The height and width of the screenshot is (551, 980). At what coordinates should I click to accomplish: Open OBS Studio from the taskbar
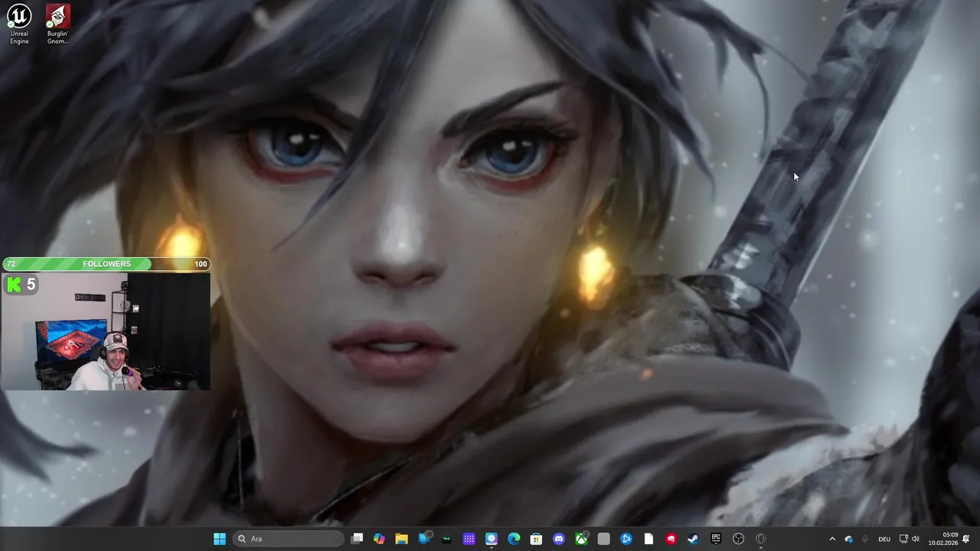tap(738, 539)
